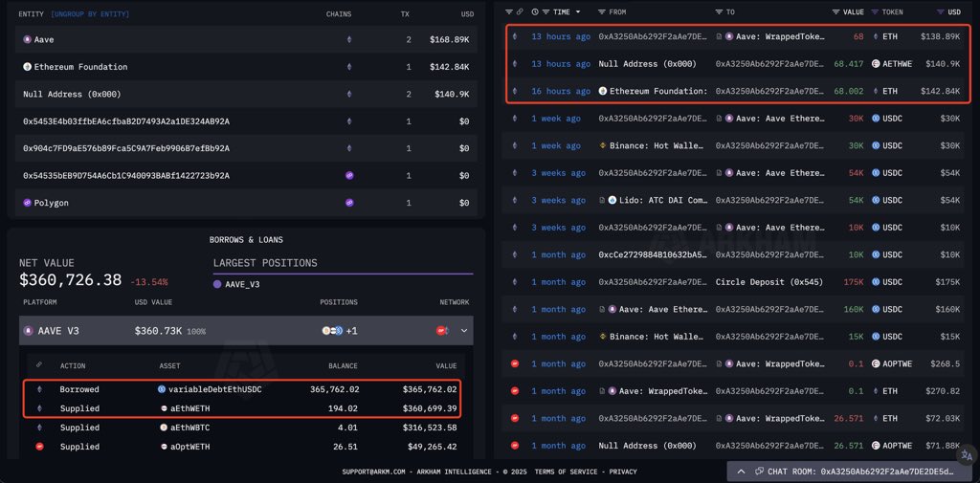Viewport: 980px width, 483px height.
Task: Open the TO column filter
Action: coord(720,11)
